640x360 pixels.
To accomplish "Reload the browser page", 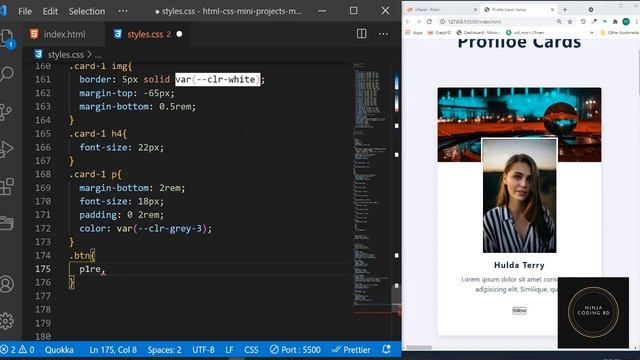I will (429, 22).
